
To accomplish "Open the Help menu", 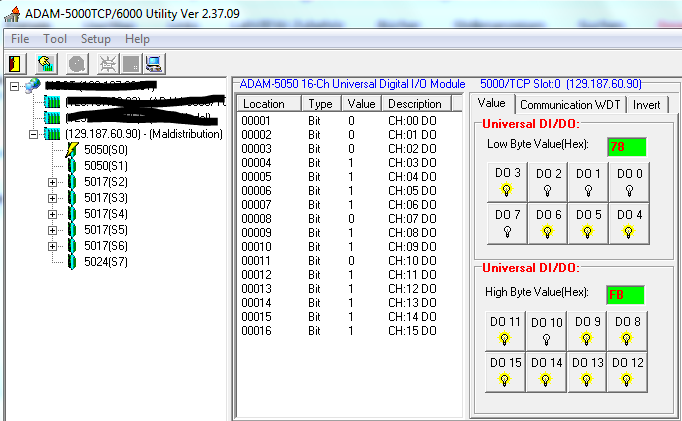I will 137,39.
